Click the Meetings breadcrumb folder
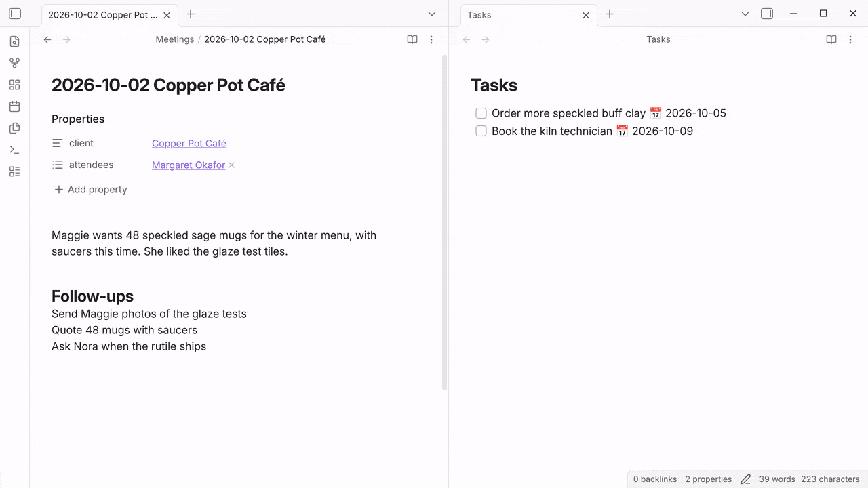The width and height of the screenshot is (868, 488). [x=175, y=39]
